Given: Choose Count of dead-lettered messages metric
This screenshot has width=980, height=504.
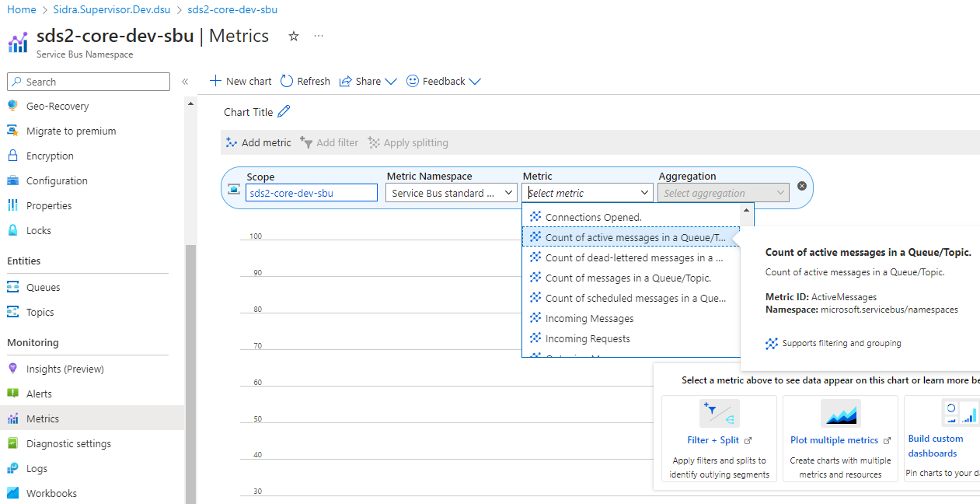Looking at the screenshot, I should click(x=633, y=257).
